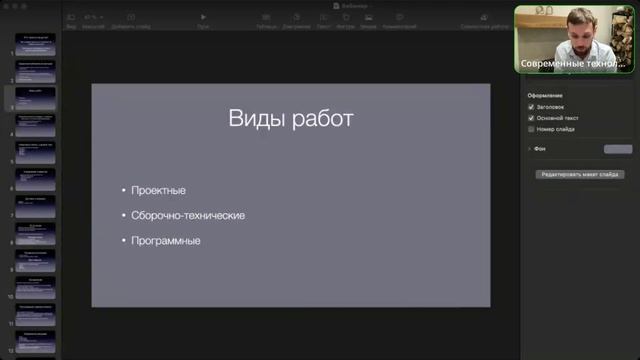Click the slide title "Виды работ"

click(x=291, y=118)
